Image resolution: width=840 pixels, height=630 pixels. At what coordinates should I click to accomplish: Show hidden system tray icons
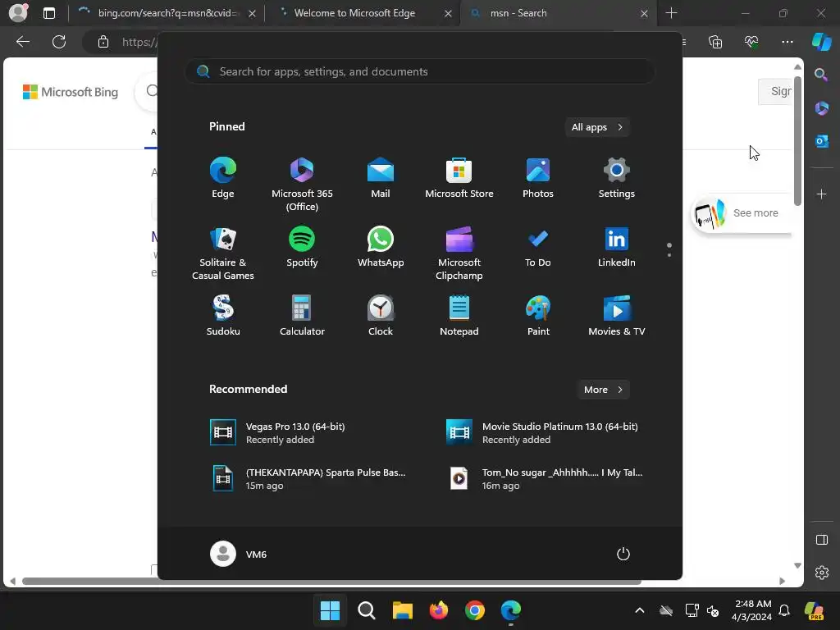[x=640, y=610]
